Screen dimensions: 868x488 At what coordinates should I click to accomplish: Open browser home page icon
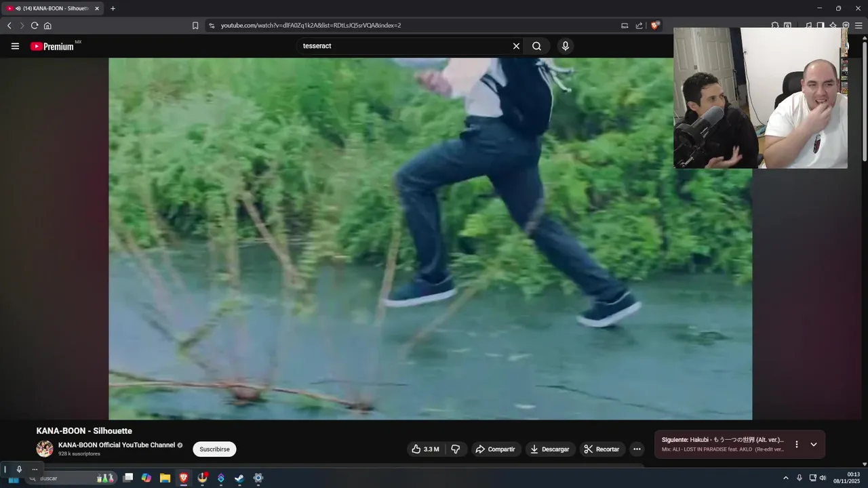47,26
